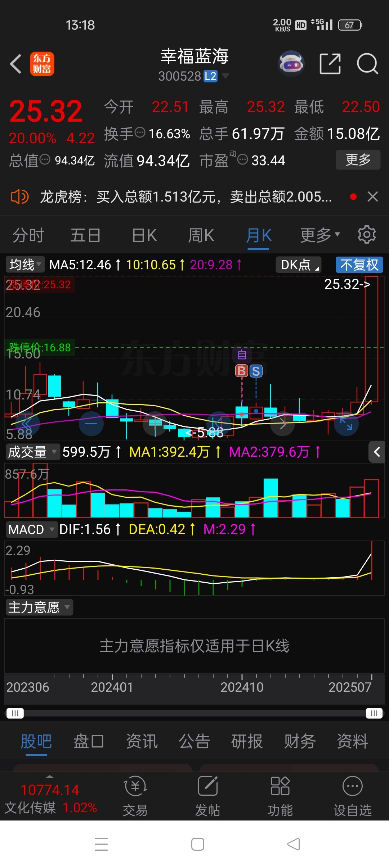Tap Android back triangle button

[x=294, y=844]
